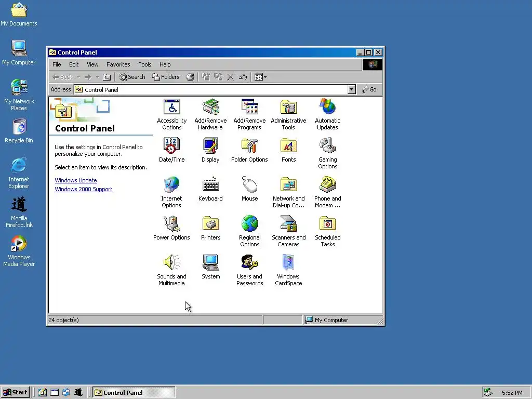
Task: Click the Copy To toolbar icon
Action: (x=218, y=77)
